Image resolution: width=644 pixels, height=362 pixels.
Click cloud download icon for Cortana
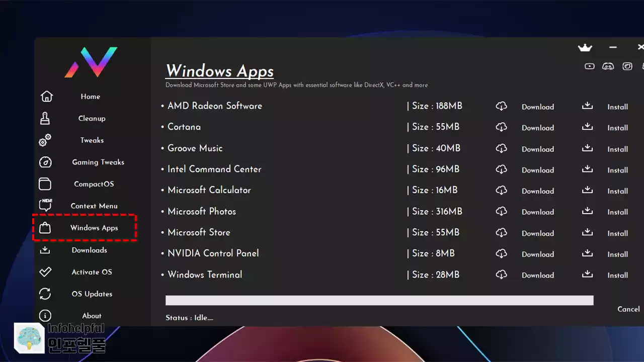click(x=501, y=128)
